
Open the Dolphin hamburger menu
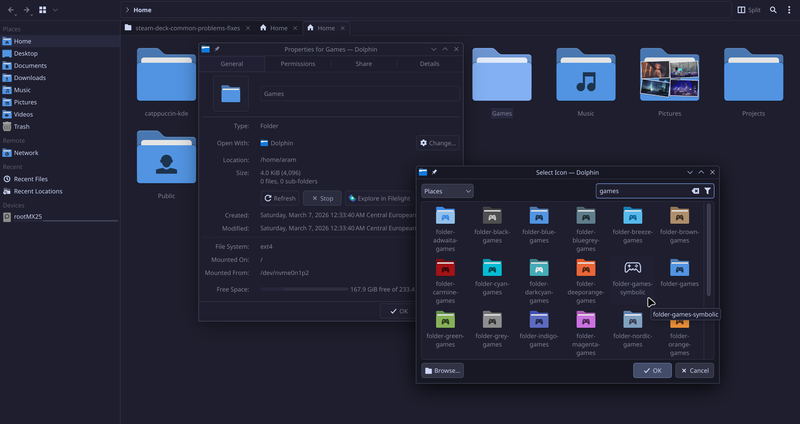pos(789,10)
